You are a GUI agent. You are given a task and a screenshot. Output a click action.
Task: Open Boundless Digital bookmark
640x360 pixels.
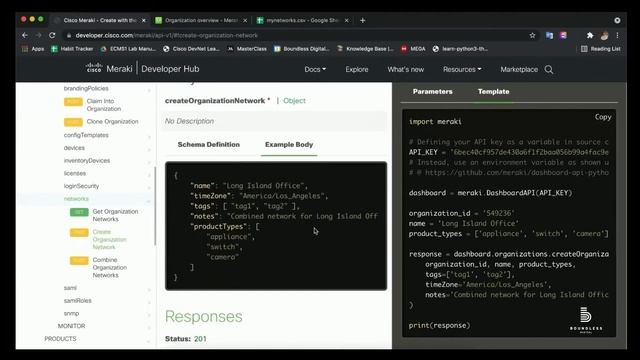click(x=302, y=49)
